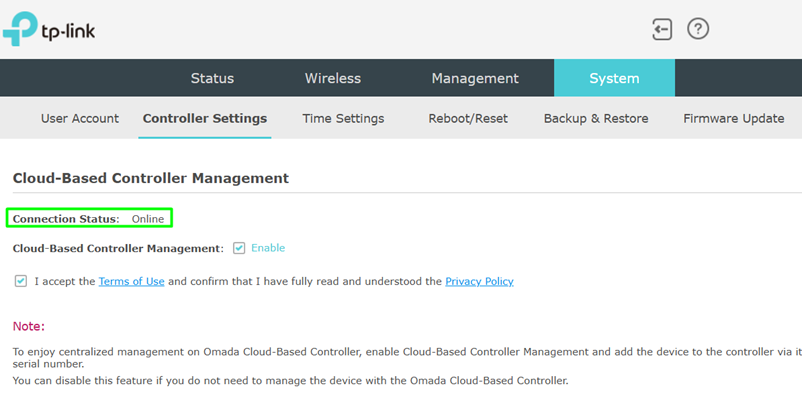Toggle Cloud-Based Controller Management Enable checkbox
This screenshot has width=802, height=413.
pyautogui.click(x=239, y=248)
